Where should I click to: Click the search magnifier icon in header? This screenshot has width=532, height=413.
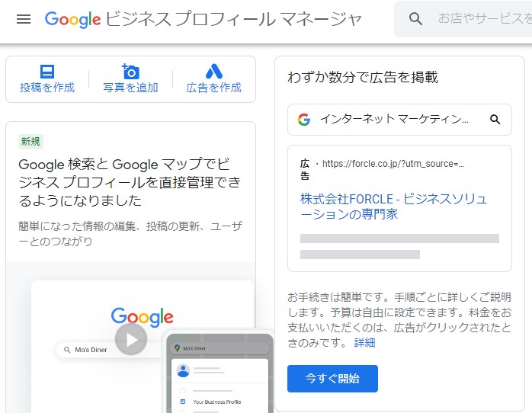415,18
